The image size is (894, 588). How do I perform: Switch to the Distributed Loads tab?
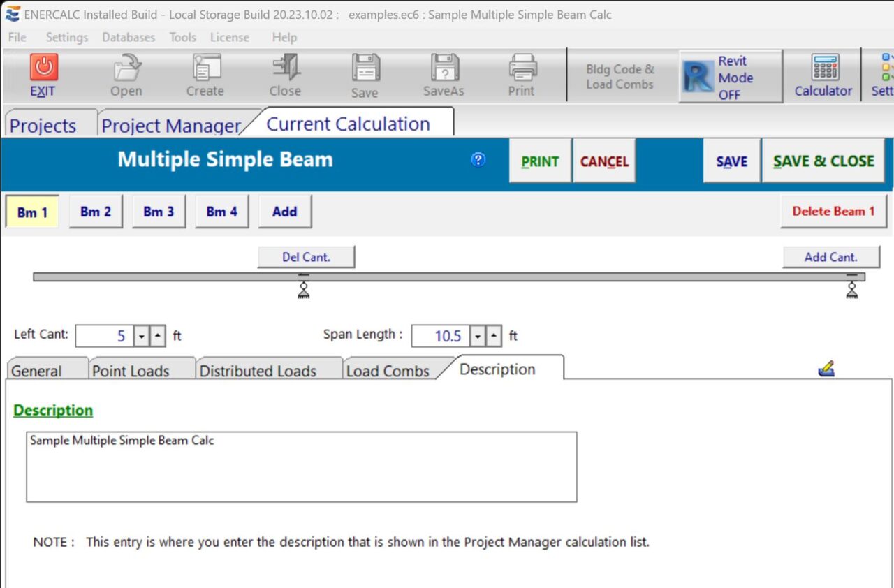pyautogui.click(x=258, y=371)
